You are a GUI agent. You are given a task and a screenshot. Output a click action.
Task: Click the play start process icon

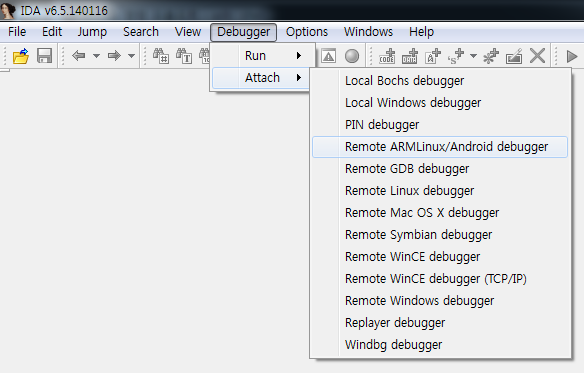pos(571,56)
